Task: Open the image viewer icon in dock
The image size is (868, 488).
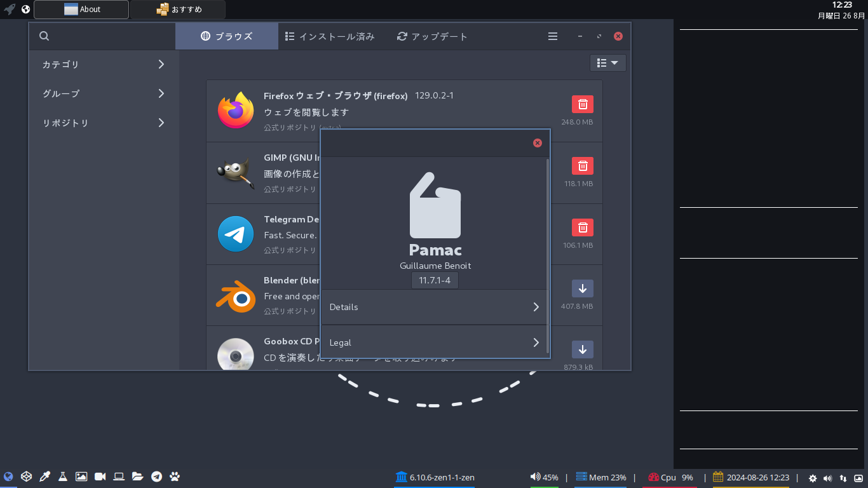Action: coord(81,477)
